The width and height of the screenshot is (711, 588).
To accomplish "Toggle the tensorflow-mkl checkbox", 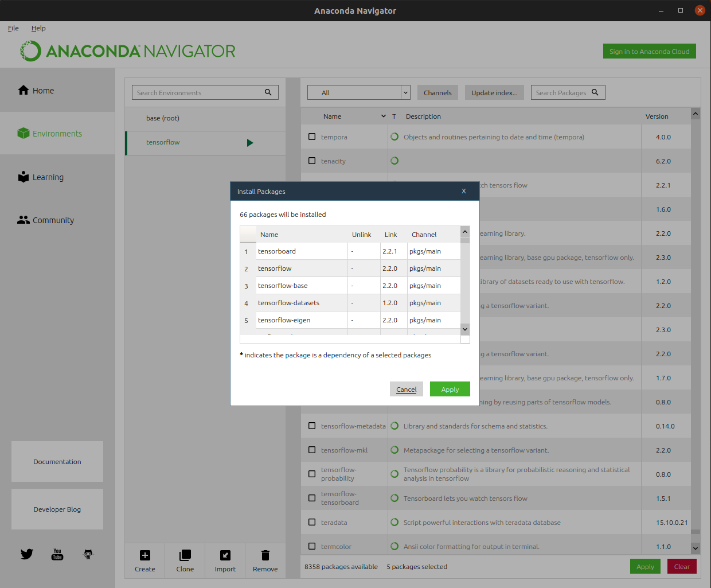I will click(312, 450).
